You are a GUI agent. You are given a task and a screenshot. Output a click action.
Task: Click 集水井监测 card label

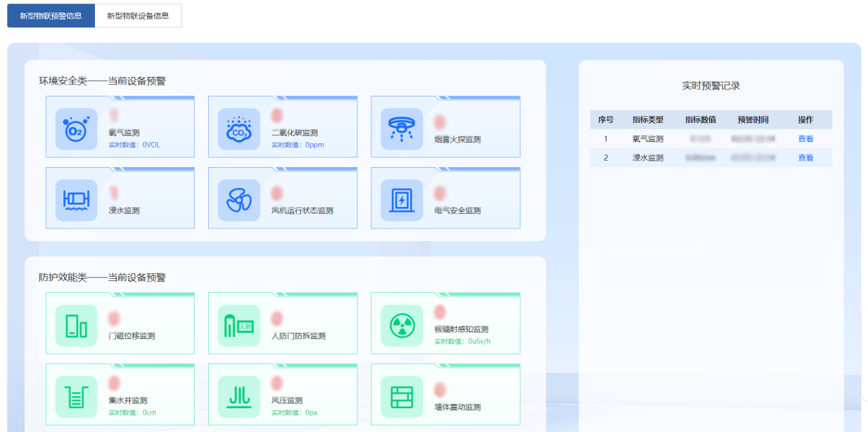click(x=128, y=401)
